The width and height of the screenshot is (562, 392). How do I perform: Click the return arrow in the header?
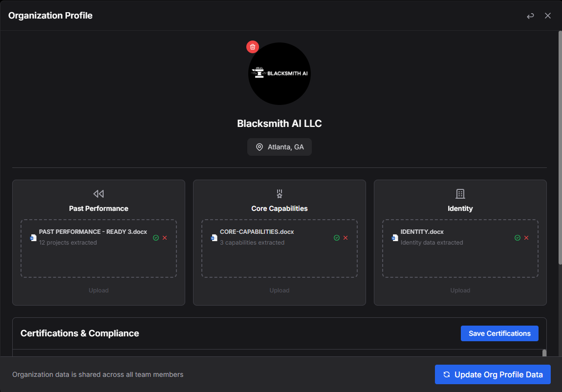coord(530,16)
